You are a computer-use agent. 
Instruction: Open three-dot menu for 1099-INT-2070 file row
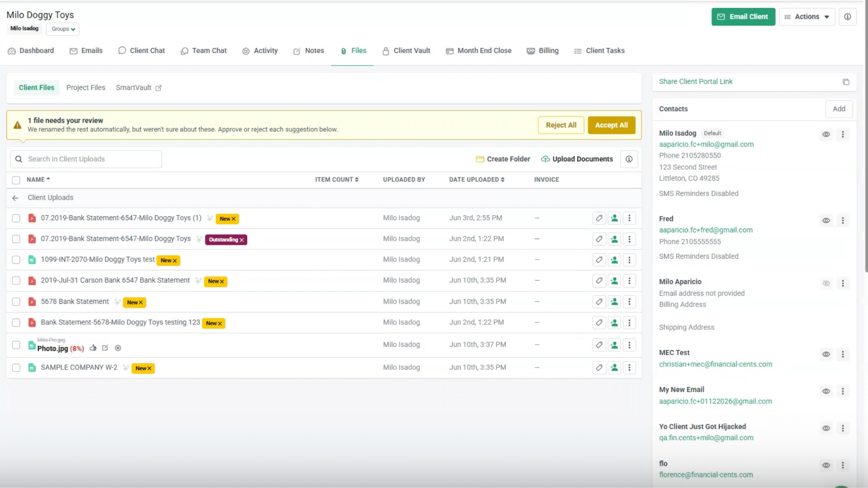click(x=629, y=260)
